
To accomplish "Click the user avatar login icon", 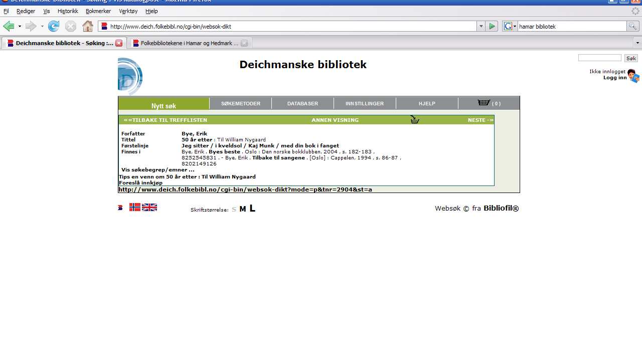I will [633, 76].
